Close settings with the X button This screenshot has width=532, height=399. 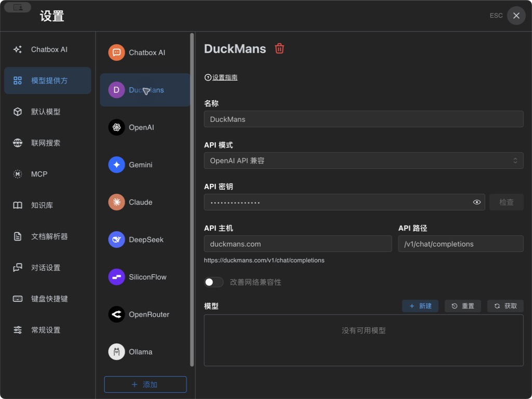pyautogui.click(x=516, y=16)
